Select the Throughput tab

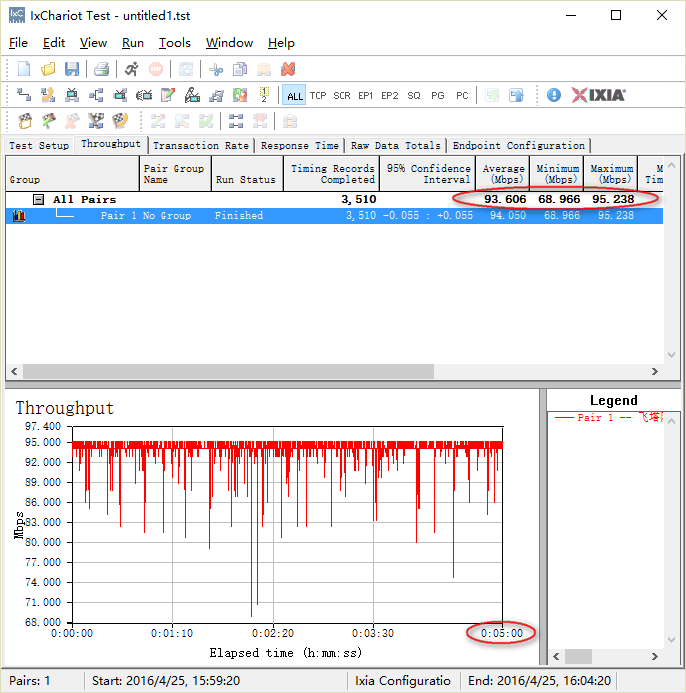[x=111, y=144]
